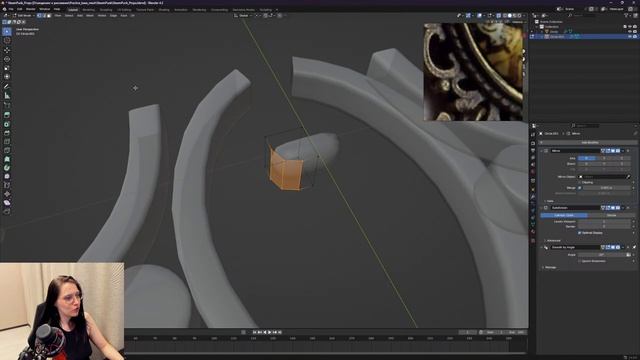The image size is (640, 360).
Task: Switch to face select mode
Action: (49, 16)
